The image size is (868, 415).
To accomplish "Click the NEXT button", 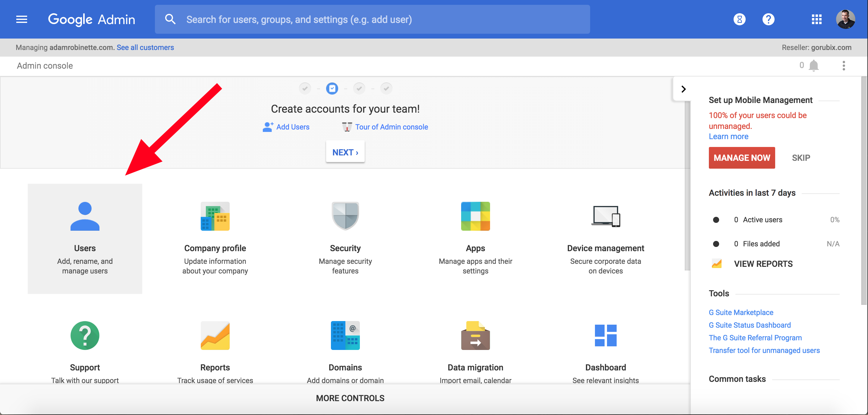I will pos(345,152).
